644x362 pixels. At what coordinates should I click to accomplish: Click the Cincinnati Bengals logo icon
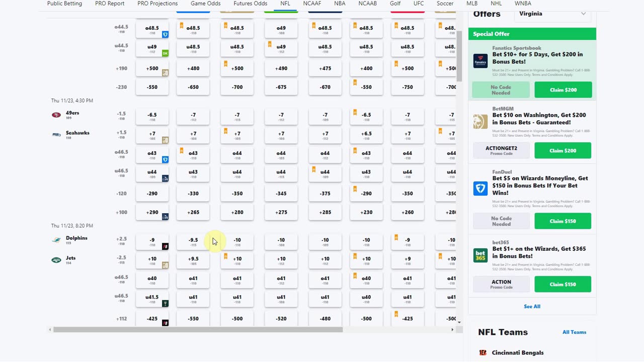point(483,353)
